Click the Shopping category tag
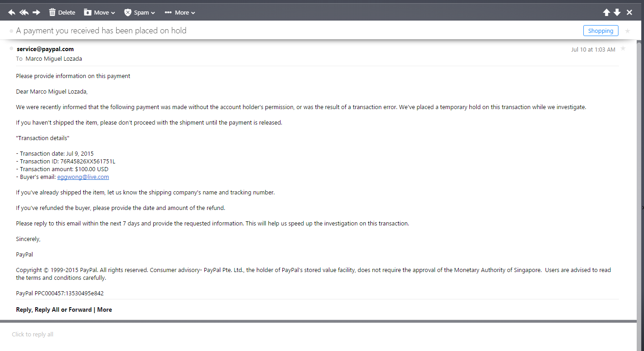 pos(601,31)
